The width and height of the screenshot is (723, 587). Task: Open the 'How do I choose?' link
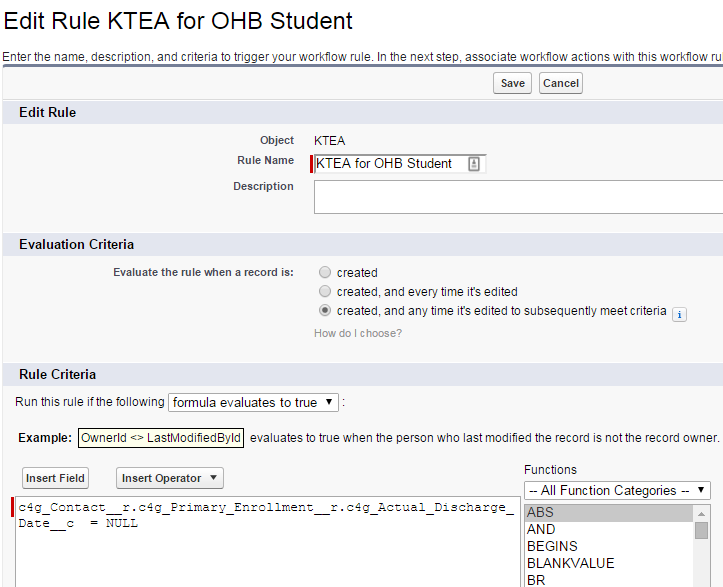coord(358,333)
